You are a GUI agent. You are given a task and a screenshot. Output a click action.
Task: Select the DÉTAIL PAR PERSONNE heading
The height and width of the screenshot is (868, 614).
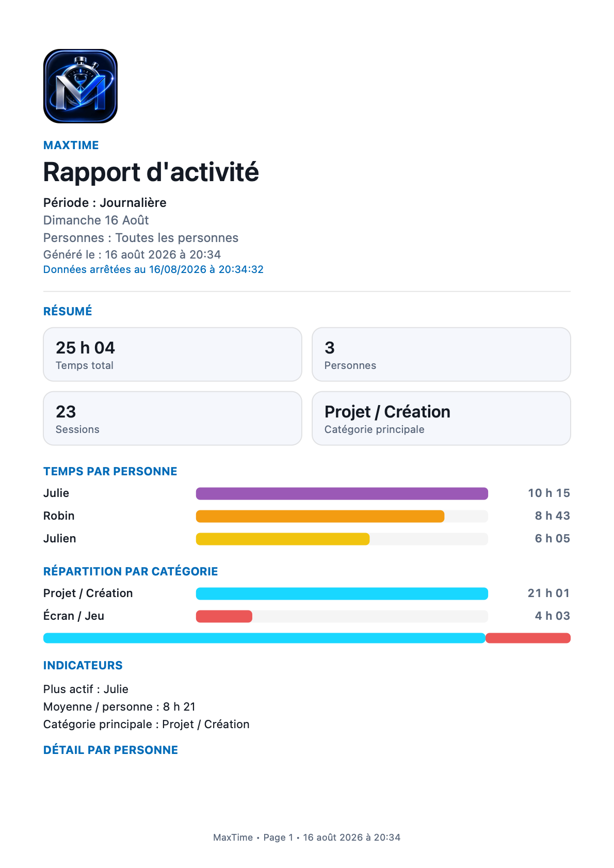[110, 750]
